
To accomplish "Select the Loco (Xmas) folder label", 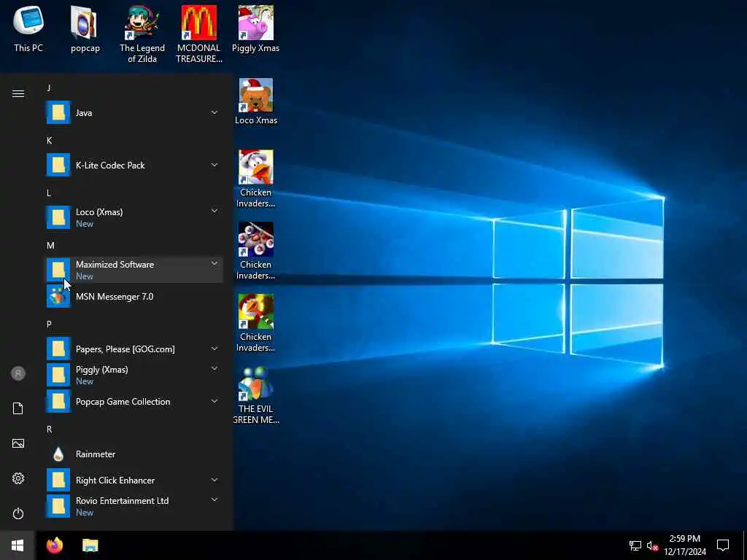I will point(99,212).
